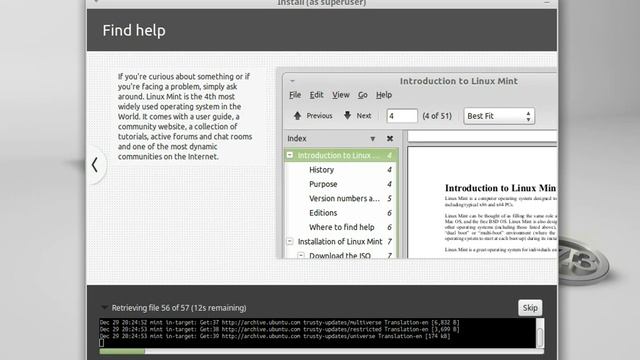Open the Index sidebar dropdown arrow

(x=372, y=139)
